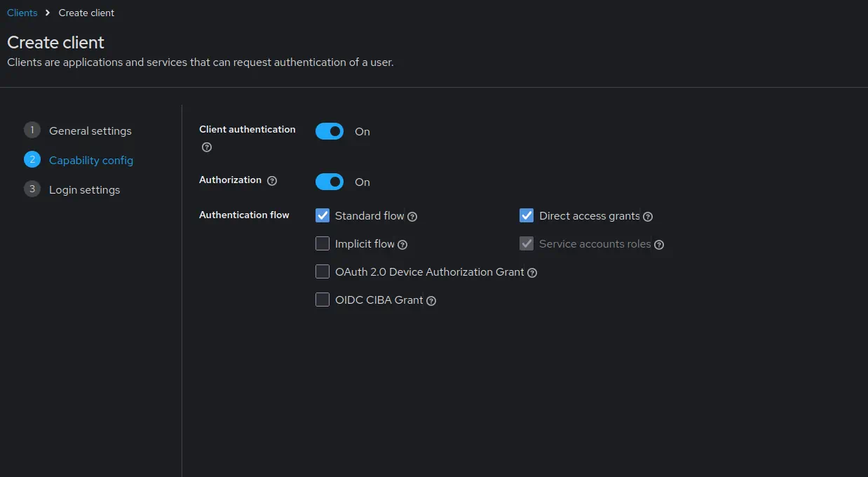Open Direct access grants help icon

[648, 217]
